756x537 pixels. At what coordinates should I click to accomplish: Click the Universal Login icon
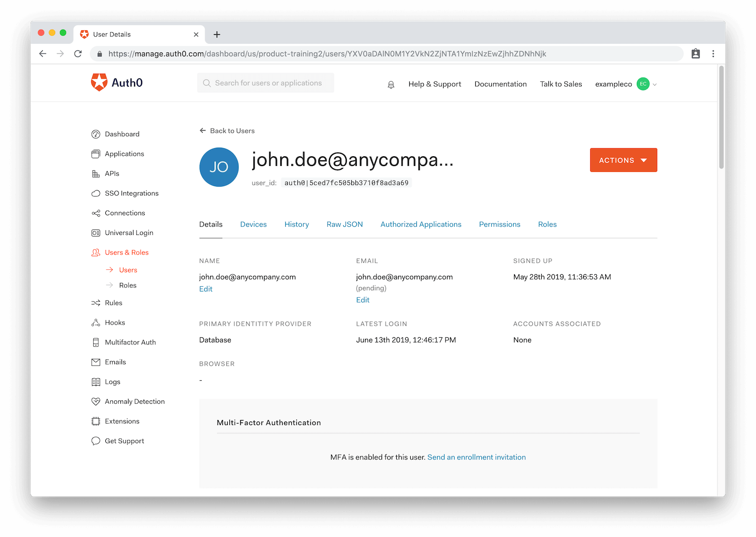pos(96,232)
